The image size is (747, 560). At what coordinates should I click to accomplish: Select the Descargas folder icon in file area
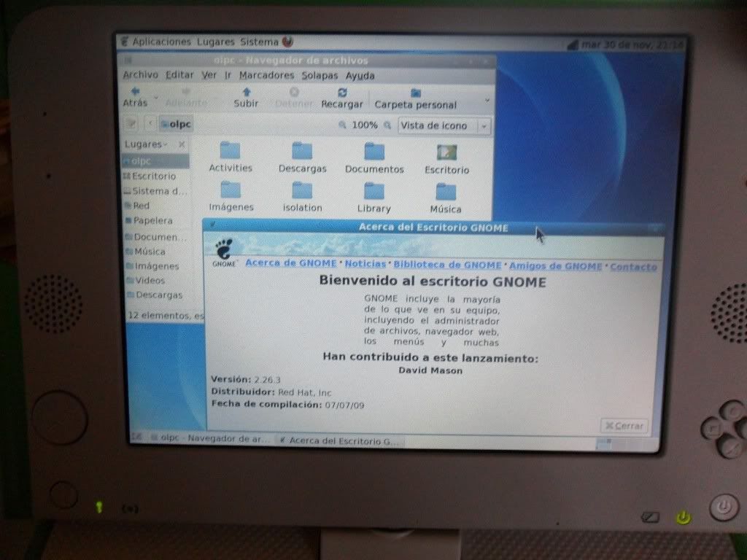(x=302, y=157)
